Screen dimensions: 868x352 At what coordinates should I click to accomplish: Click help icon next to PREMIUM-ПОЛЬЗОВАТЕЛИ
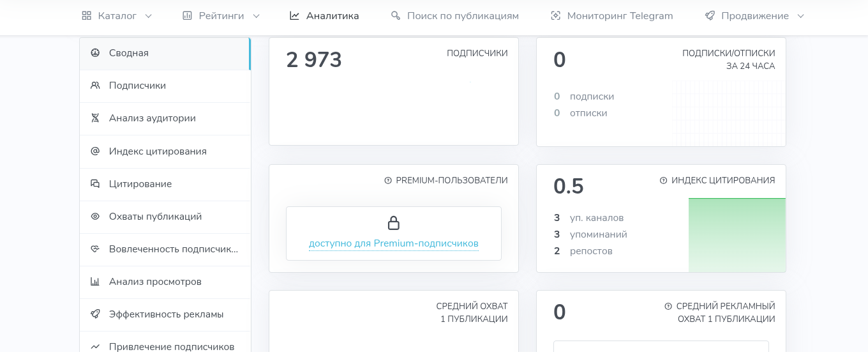(388, 181)
